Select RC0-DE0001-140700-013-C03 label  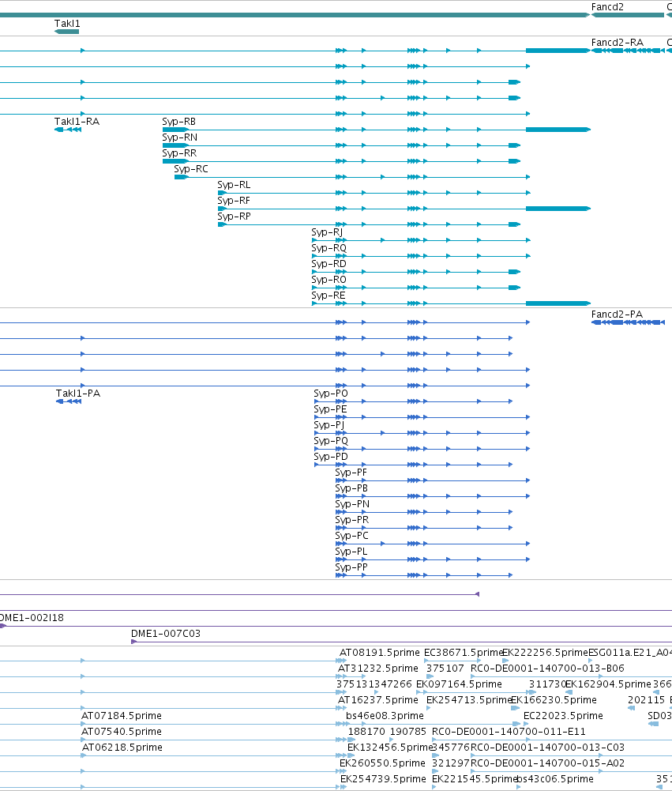(547, 748)
